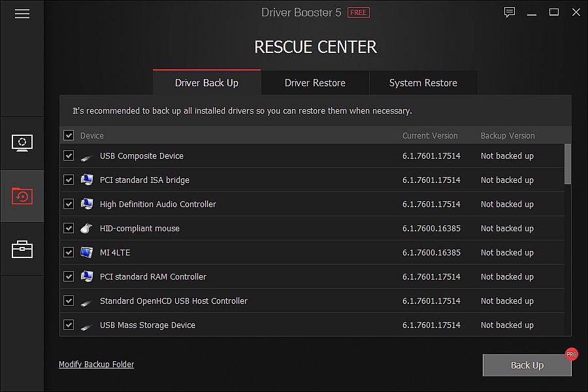588x392 pixels.
Task: Select the High Definition Audio Controller name
Action: 158,204
